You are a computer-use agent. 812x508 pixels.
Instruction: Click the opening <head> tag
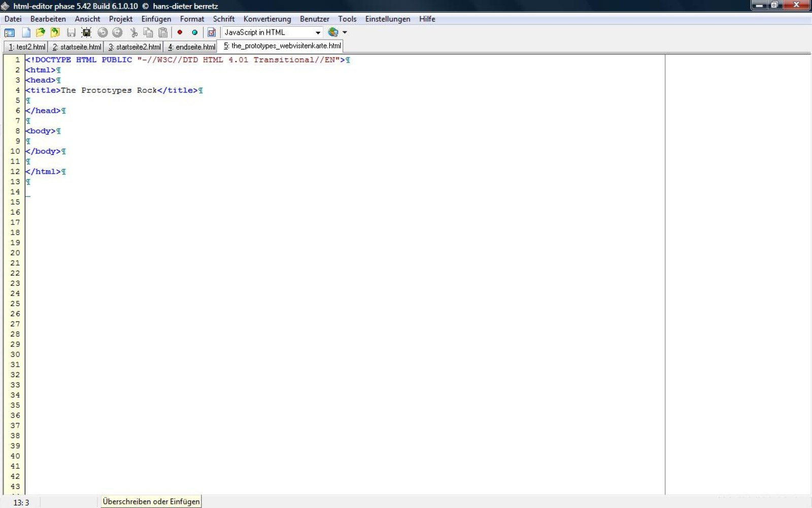(41, 80)
